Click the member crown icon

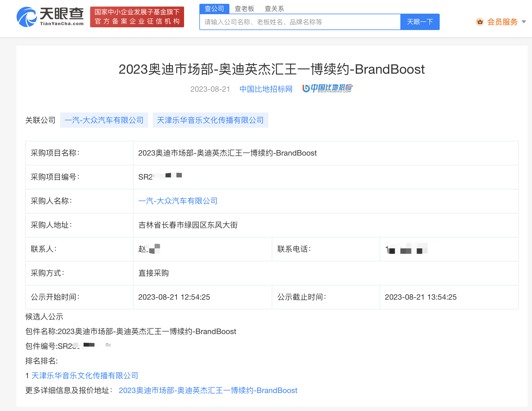pos(480,22)
